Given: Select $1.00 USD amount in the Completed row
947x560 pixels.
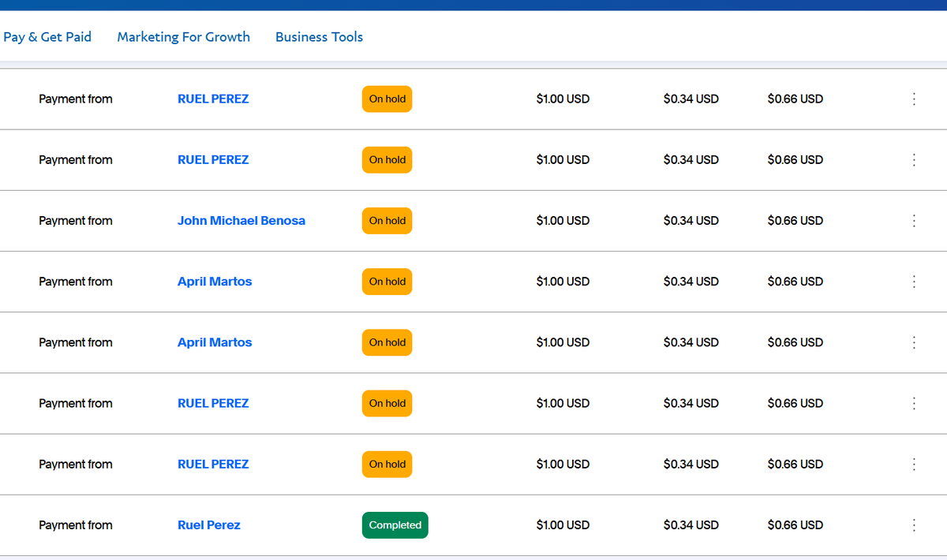Looking at the screenshot, I should 563,525.
